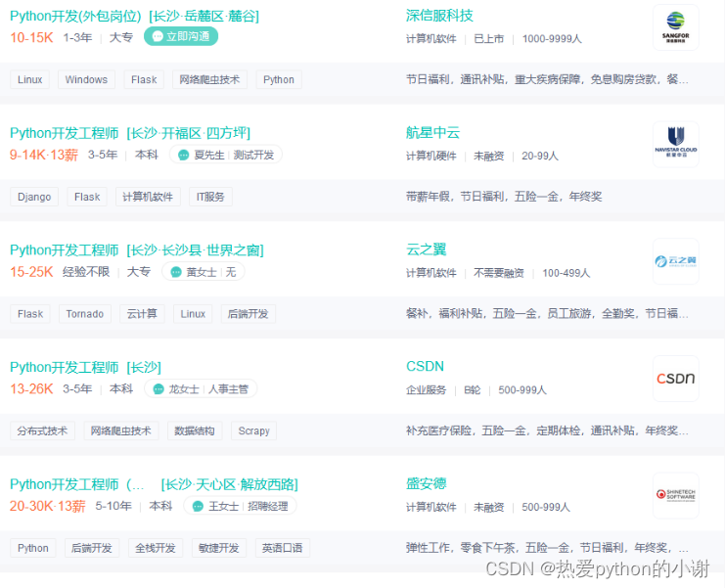Select the Python tag in 深信服 listing

point(279,79)
